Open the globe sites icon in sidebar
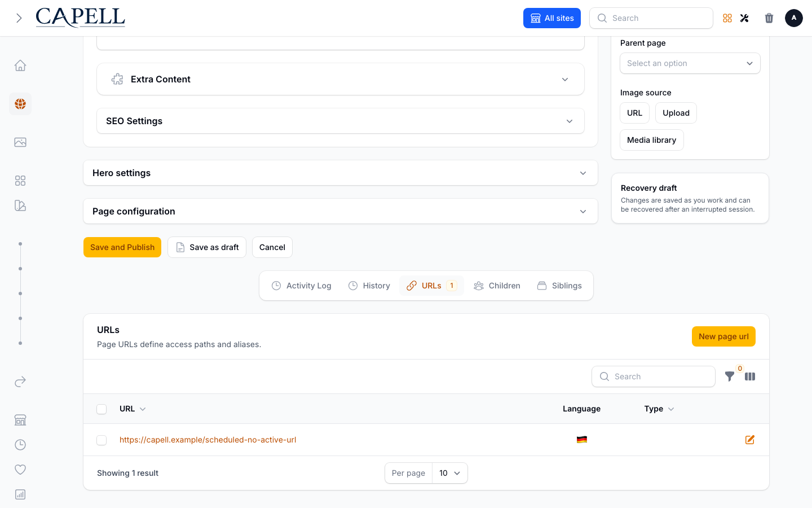The height and width of the screenshot is (508, 812). point(20,104)
